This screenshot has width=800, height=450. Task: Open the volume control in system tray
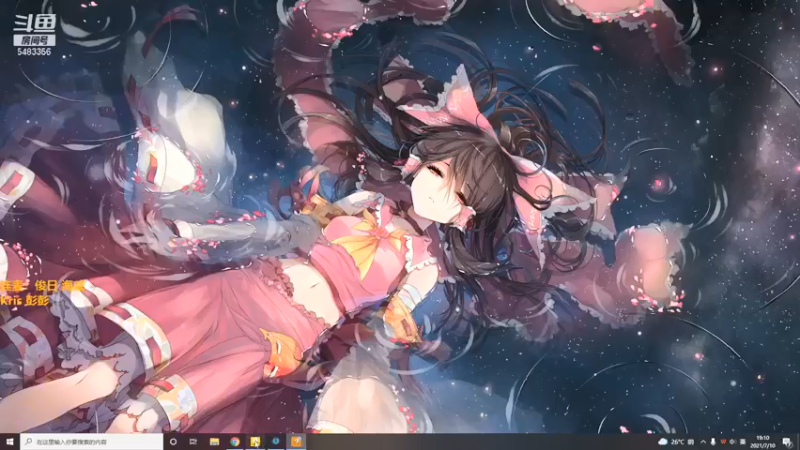pyautogui.click(x=732, y=442)
